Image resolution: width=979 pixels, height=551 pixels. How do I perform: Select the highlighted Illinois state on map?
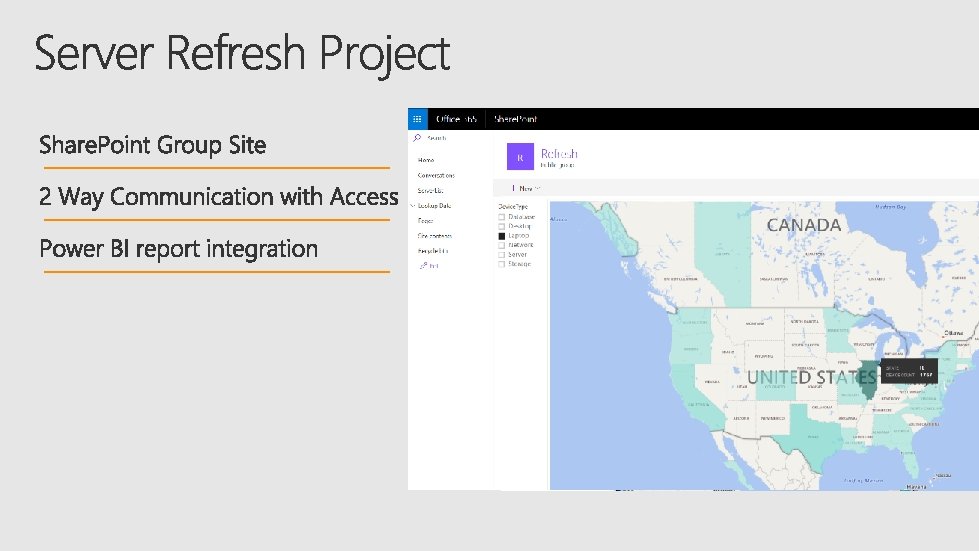[866, 378]
